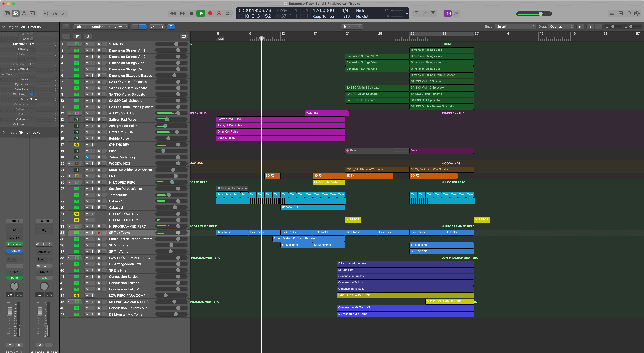Mute the Zebra Dusty Loop track

click(x=87, y=157)
